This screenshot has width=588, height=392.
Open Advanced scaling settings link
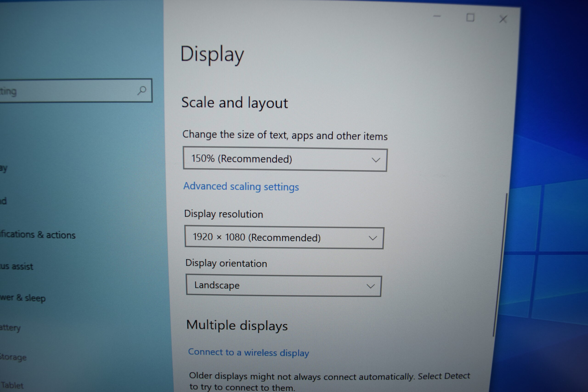point(241,186)
